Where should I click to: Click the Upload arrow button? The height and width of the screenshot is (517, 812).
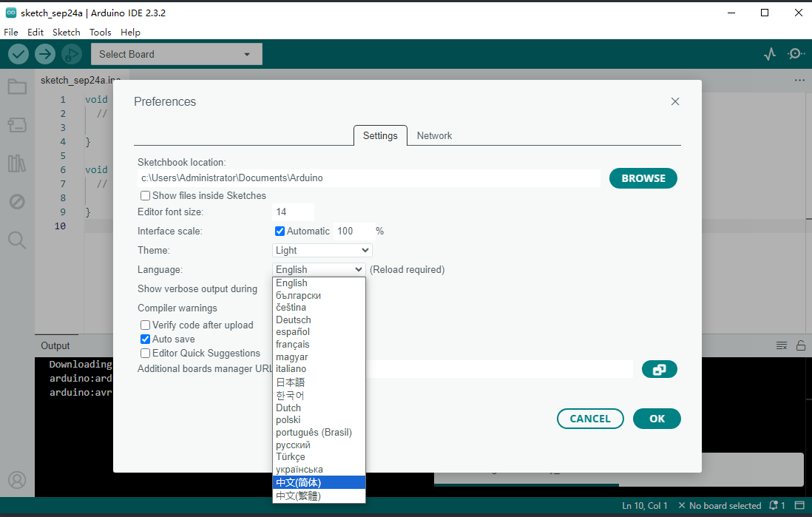coord(45,54)
